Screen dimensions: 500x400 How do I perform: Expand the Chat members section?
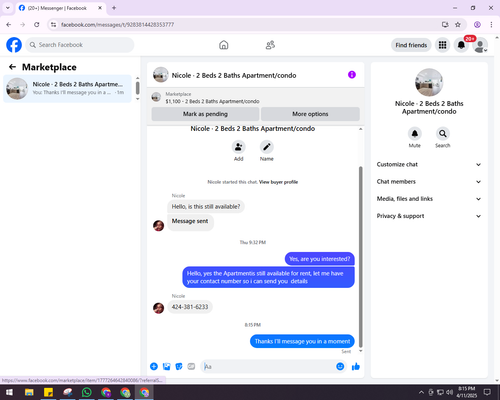pos(429,182)
